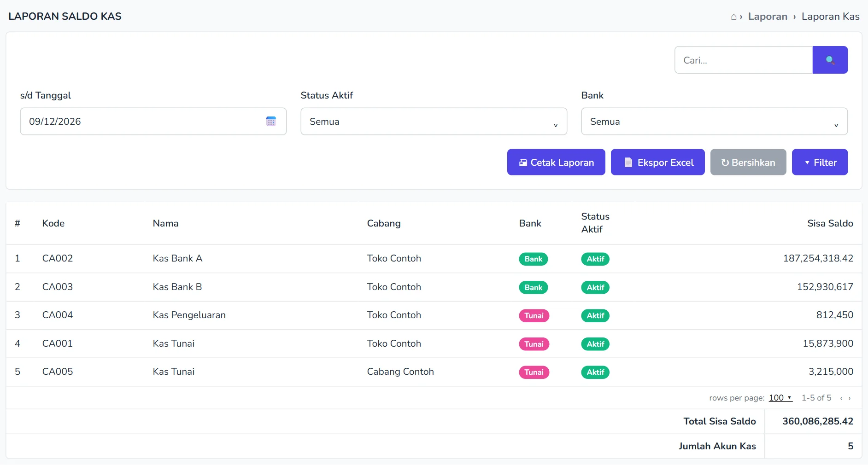Click Cabang Contoh branch cell

coord(400,372)
